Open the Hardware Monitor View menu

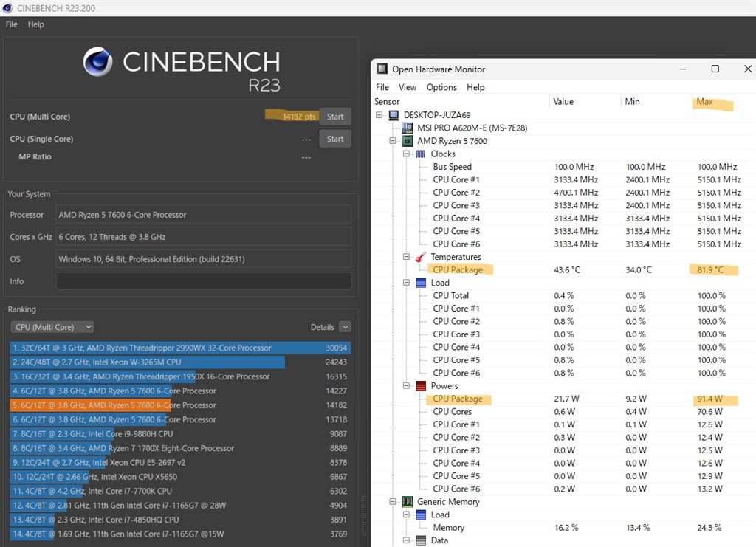(x=408, y=87)
